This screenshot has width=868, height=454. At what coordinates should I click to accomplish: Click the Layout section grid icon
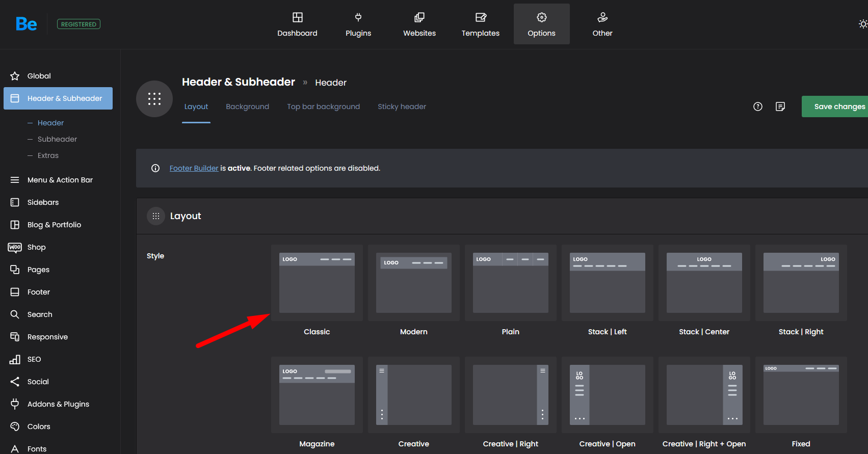(x=156, y=216)
